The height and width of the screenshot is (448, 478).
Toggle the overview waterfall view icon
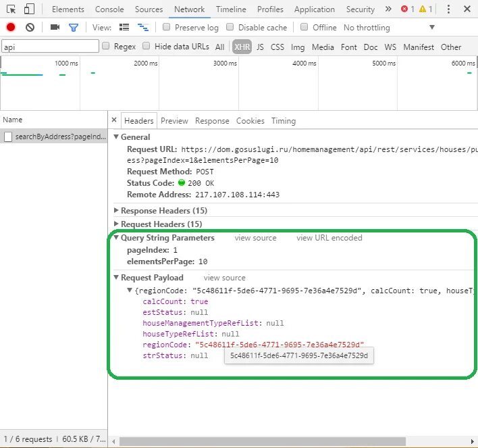(x=143, y=28)
